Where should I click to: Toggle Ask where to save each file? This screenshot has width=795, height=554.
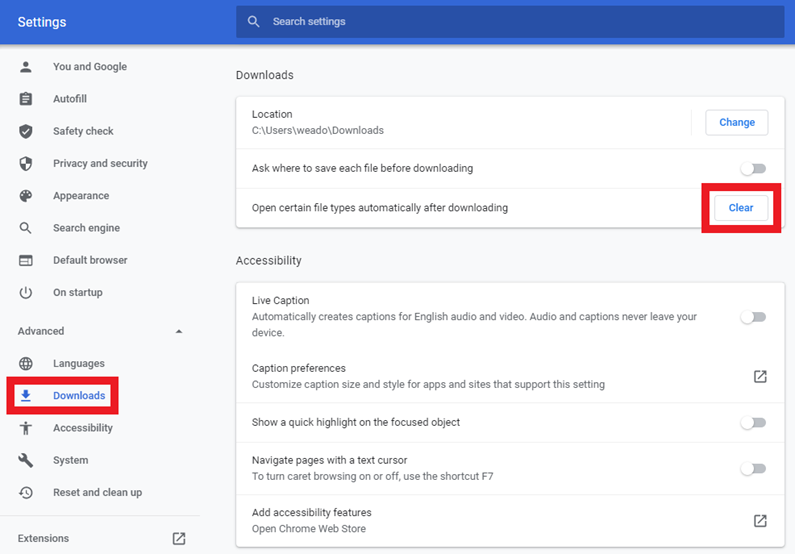(x=753, y=168)
